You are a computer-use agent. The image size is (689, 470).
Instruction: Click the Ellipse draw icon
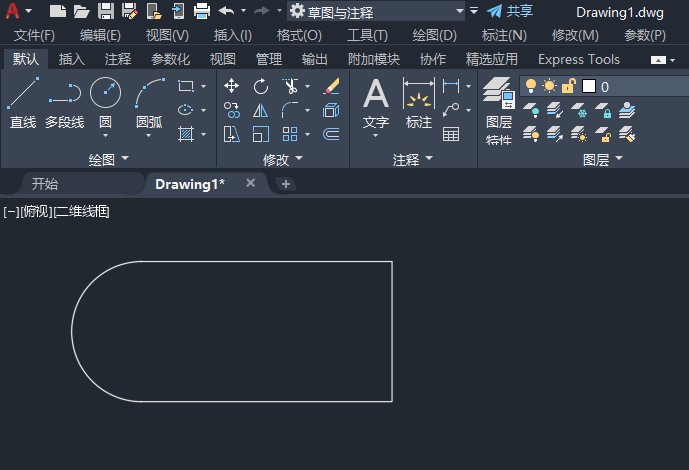click(185, 110)
